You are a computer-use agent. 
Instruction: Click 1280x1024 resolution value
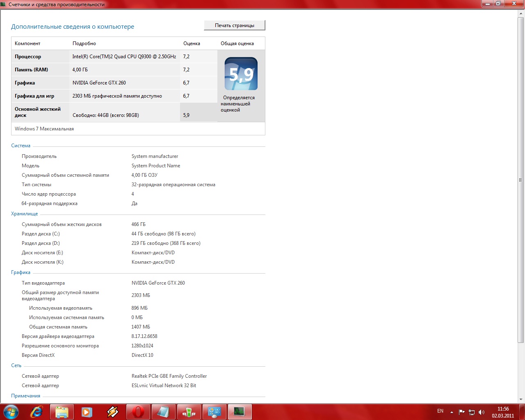coord(142,346)
